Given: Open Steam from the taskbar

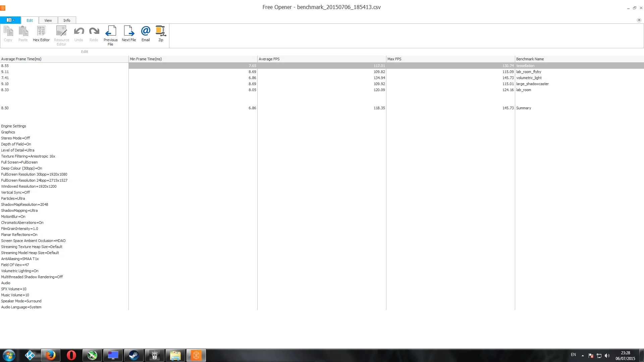Looking at the screenshot, I should click(x=134, y=355).
